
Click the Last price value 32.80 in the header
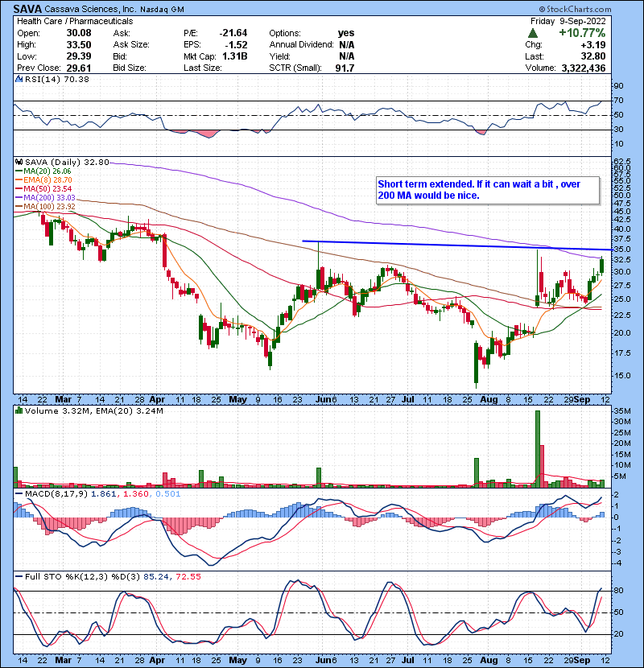pyautogui.click(x=593, y=56)
